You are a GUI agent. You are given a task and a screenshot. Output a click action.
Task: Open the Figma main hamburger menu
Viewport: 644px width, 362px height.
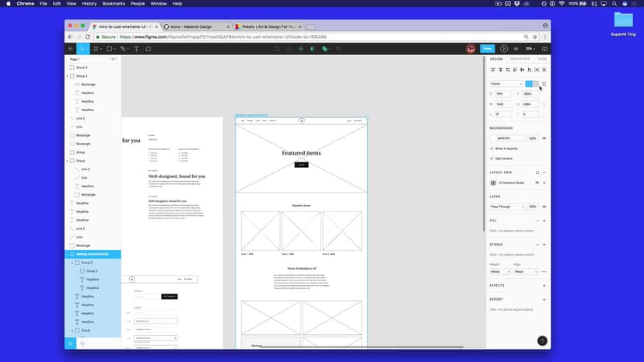tap(70, 49)
